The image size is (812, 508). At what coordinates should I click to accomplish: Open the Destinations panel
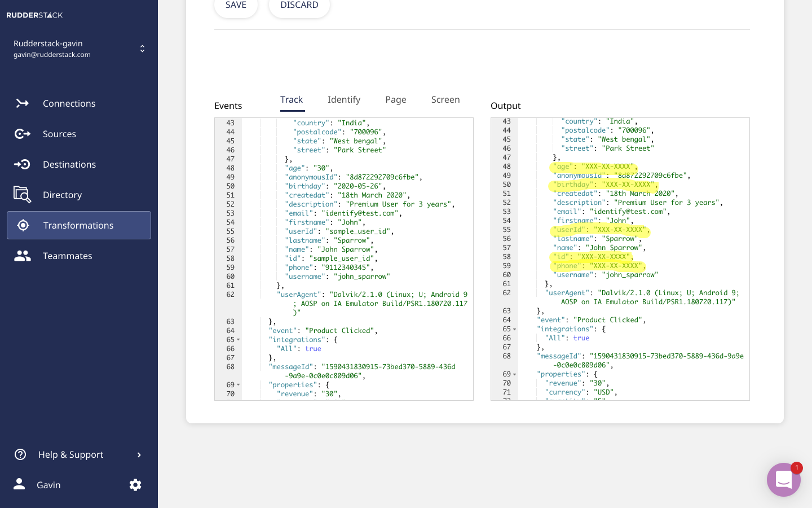pyautogui.click(x=23, y=164)
